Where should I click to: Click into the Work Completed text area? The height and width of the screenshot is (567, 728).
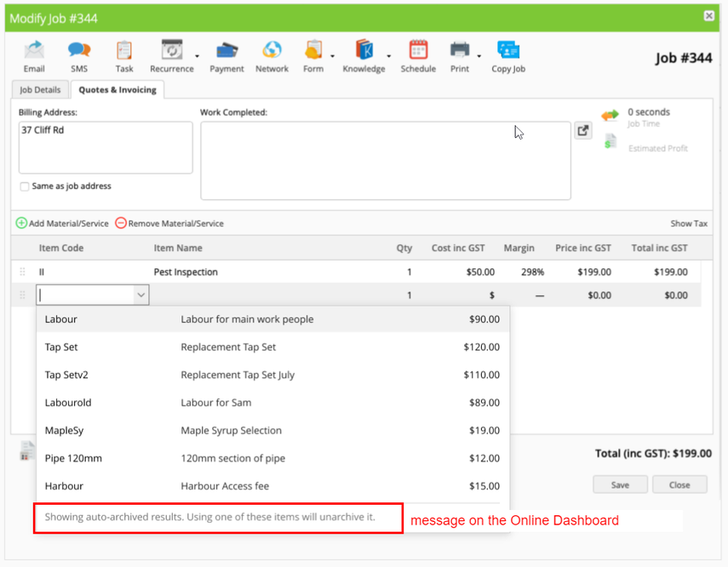click(x=386, y=161)
